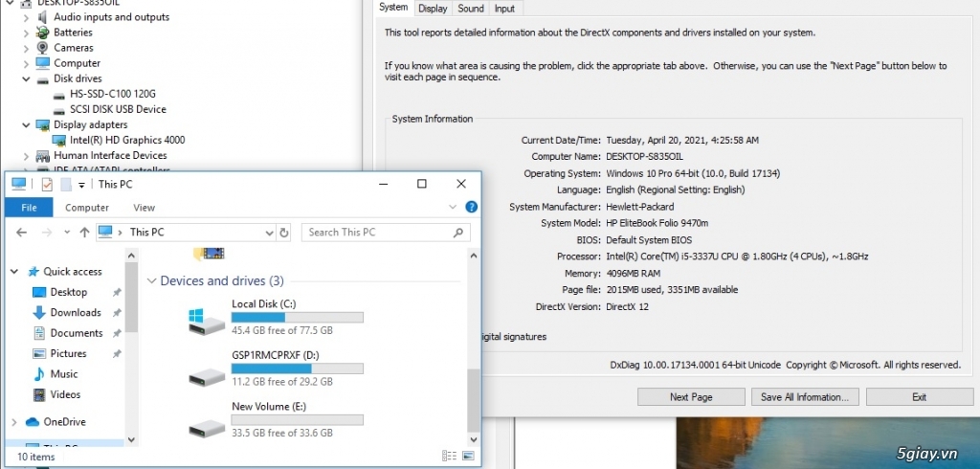Open Pictures in Quick access
Viewport: 980px width, 469px height.
point(68,354)
